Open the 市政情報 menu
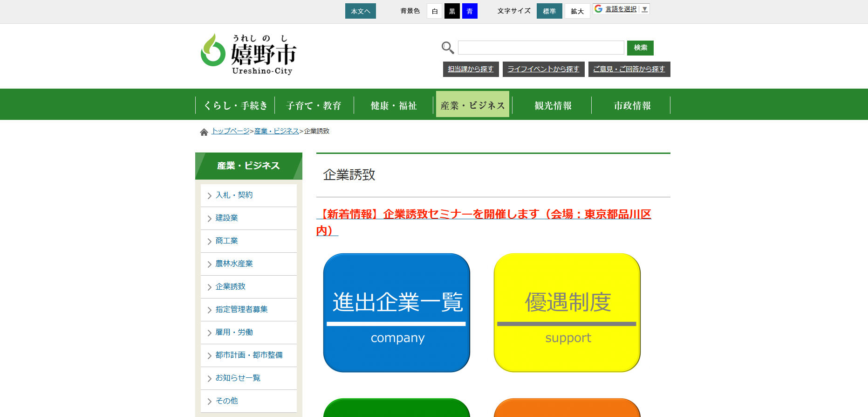 pyautogui.click(x=632, y=105)
